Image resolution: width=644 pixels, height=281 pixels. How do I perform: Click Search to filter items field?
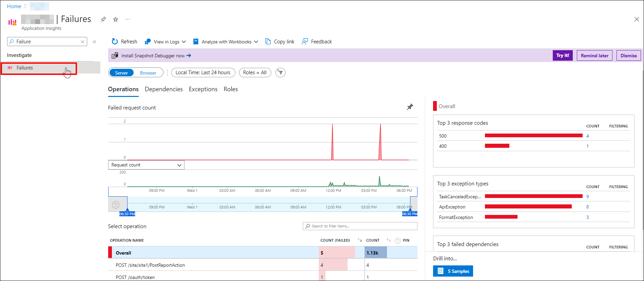[360, 226]
